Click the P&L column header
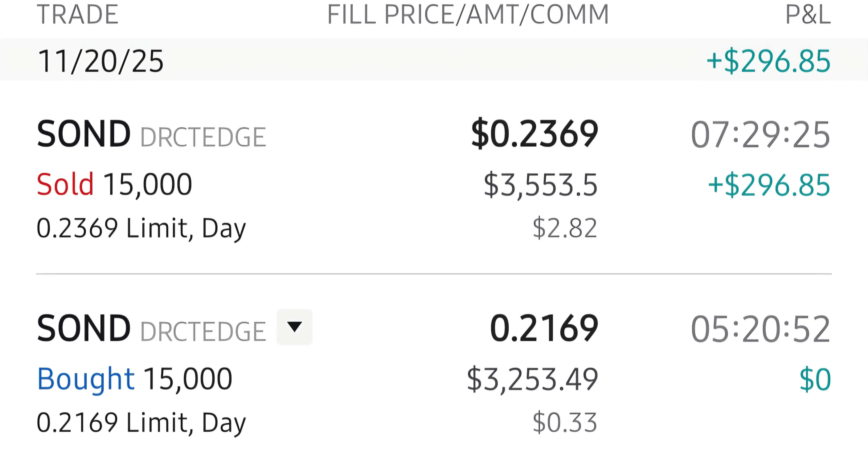 pos(808,15)
